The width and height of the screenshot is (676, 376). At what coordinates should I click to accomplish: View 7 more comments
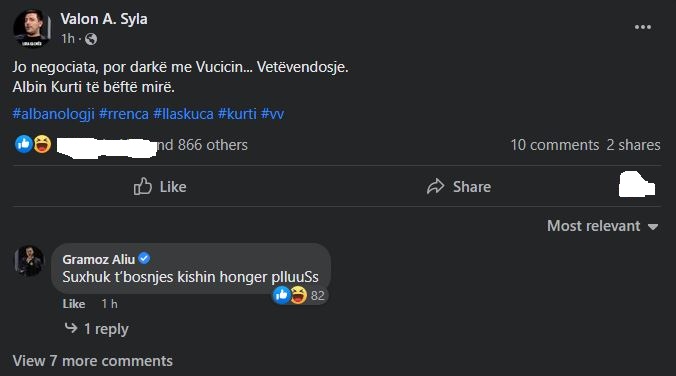click(93, 360)
